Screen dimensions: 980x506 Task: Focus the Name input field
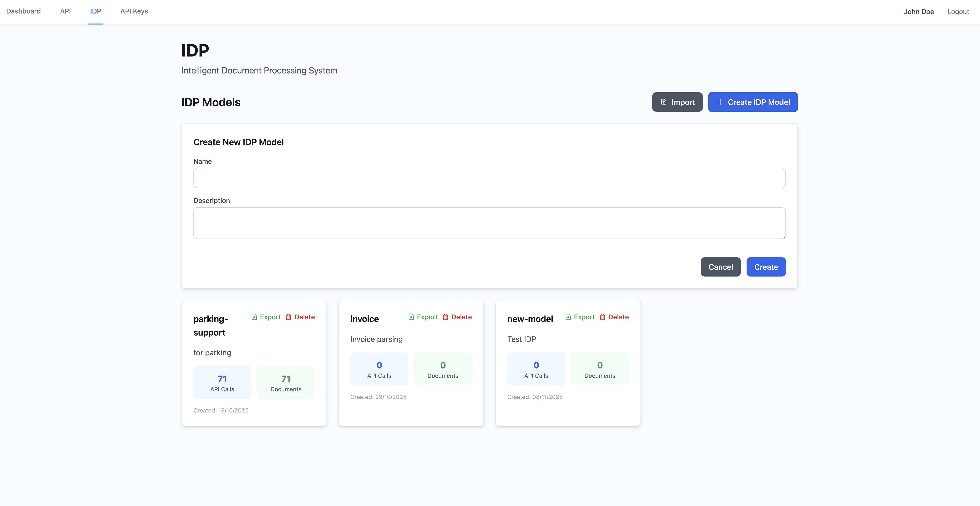pos(489,178)
